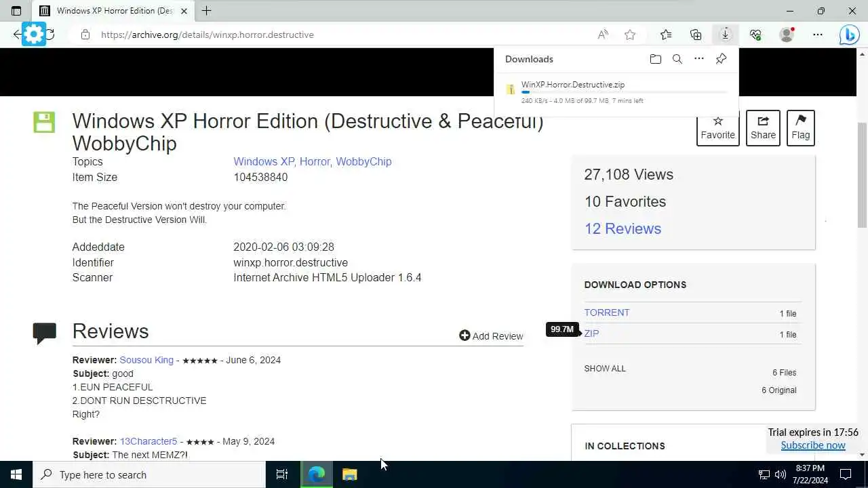This screenshot has height=488, width=868.
Task: Click the 27,108 Views text
Action: click(x=629, y=174)
